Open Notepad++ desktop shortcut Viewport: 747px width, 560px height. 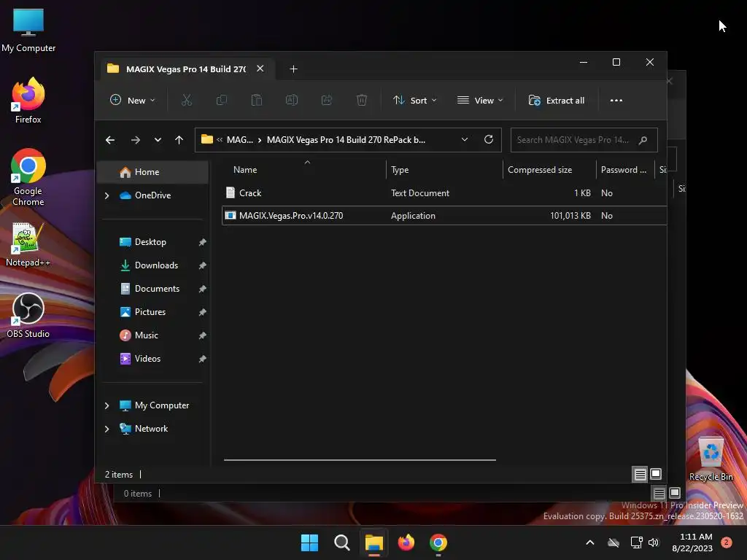pos(28,244)
